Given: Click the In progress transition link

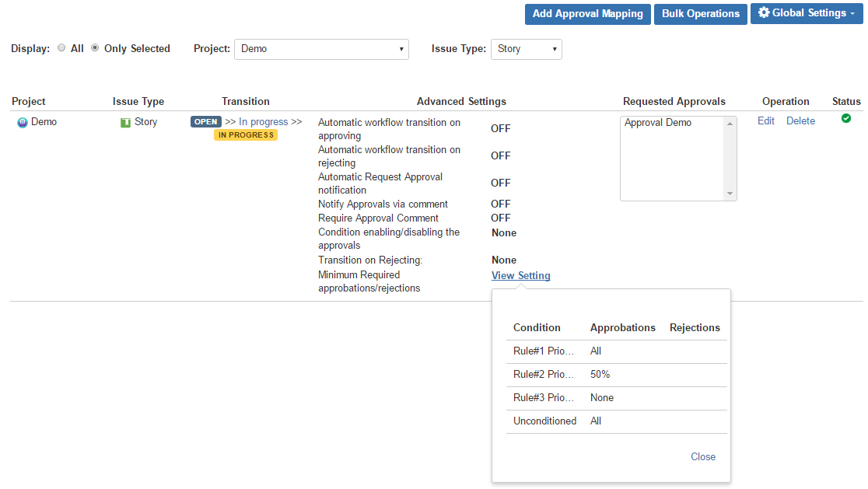Looking at the screenshot, I should 263,122.
